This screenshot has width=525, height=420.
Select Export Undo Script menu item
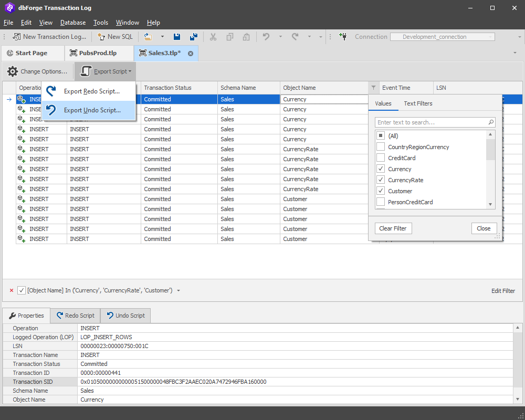click(x=88, y=110)
